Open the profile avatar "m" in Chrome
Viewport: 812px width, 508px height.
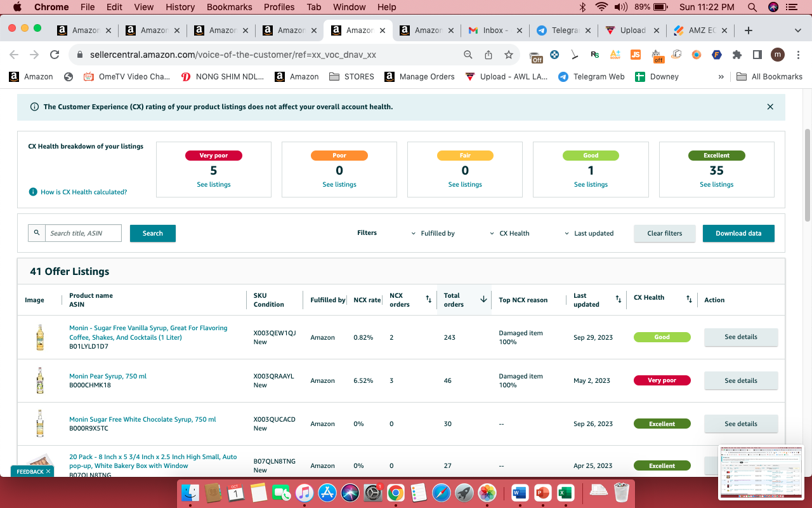[778, 55]
